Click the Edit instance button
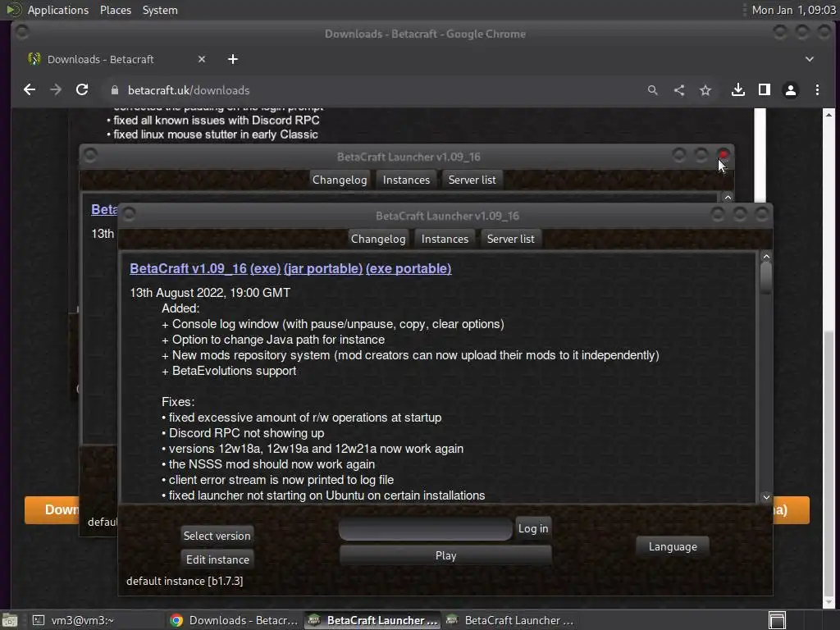 [217, 559]
